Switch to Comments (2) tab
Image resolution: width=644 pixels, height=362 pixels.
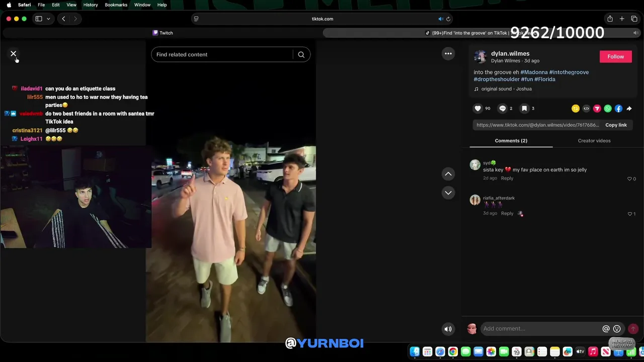(511, 141)
